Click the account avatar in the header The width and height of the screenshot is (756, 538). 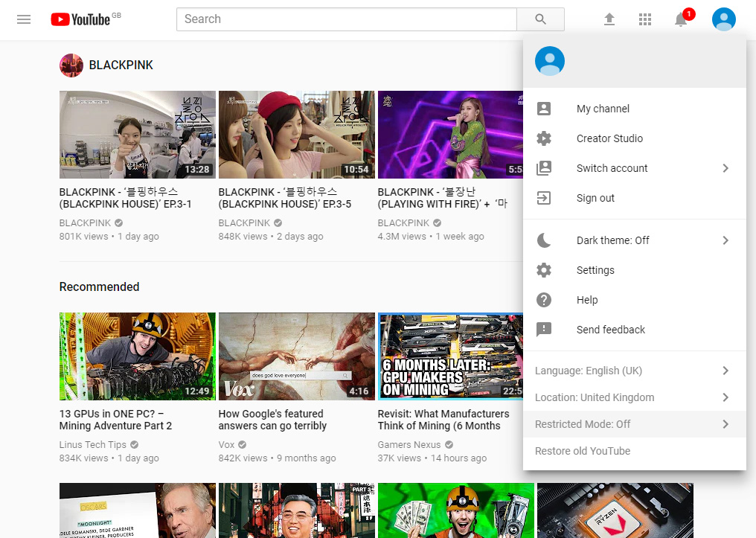pyautogui.click(x=724, y=19)
